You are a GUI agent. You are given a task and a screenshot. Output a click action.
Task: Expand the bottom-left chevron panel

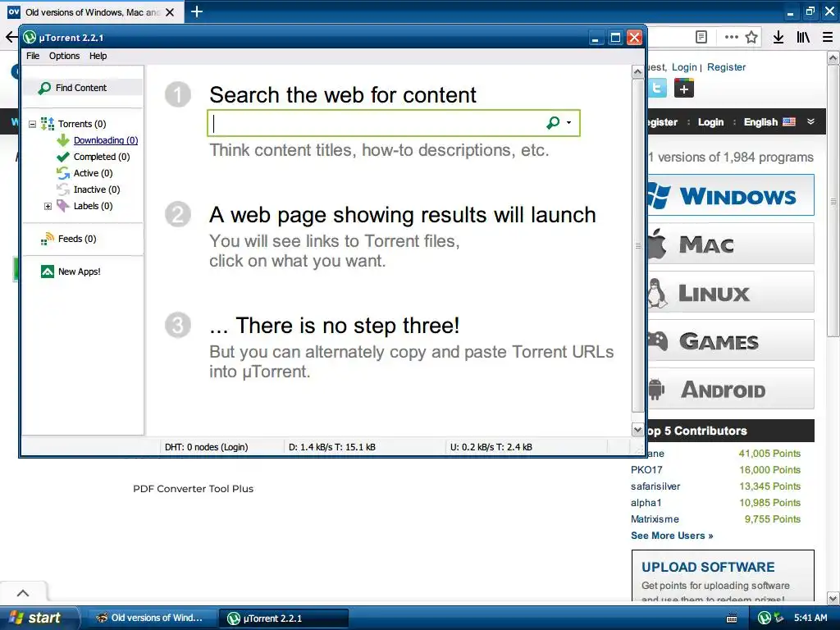23,592
